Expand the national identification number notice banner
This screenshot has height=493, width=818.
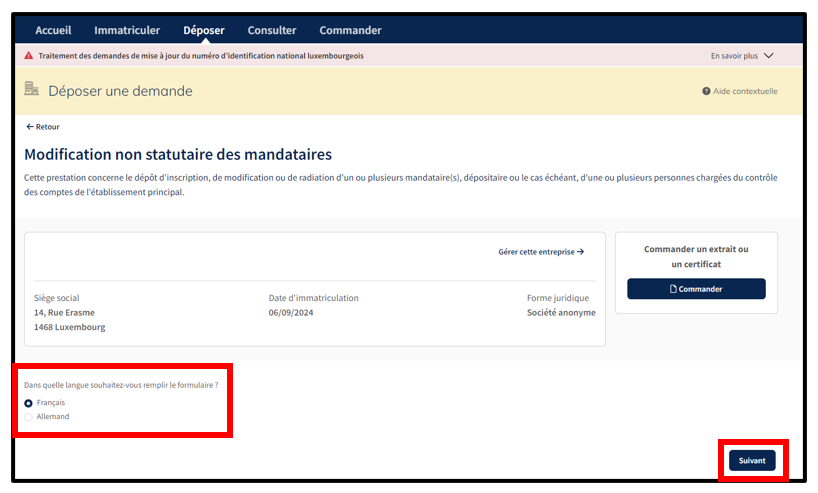[x=200, y=56]
